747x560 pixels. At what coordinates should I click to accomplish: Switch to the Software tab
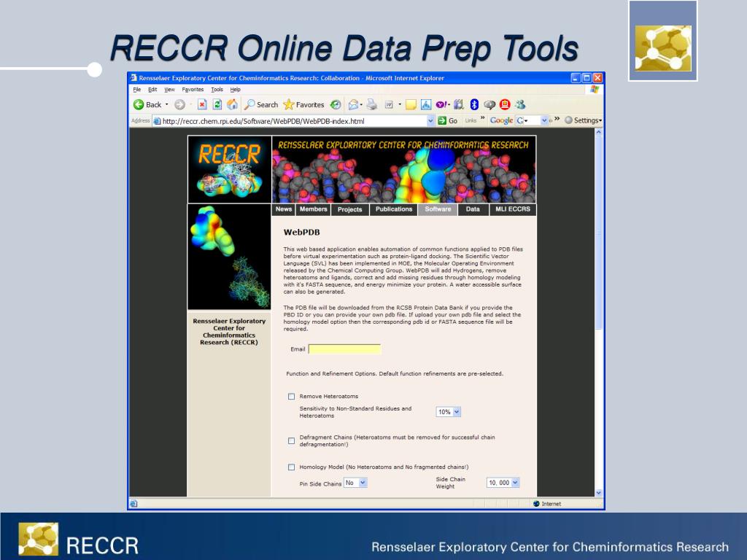438,209
